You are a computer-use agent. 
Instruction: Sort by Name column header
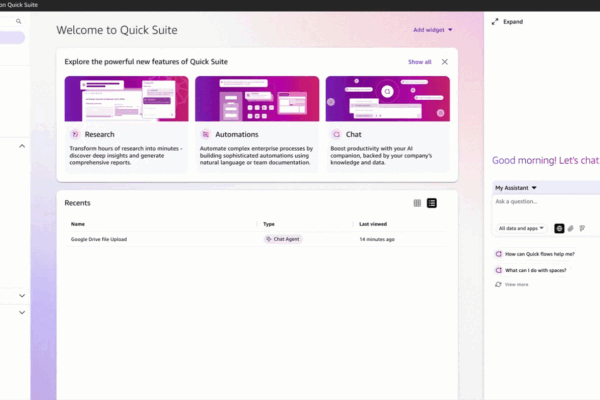[78, 224]
